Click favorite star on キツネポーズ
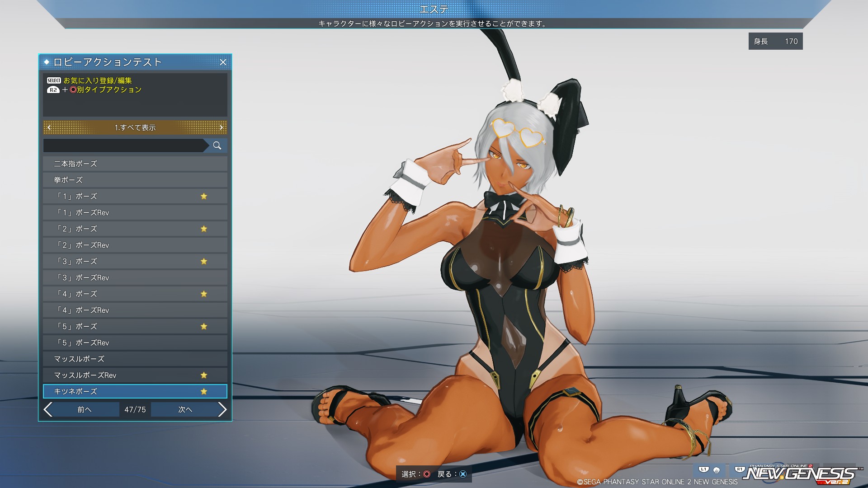 204,391
